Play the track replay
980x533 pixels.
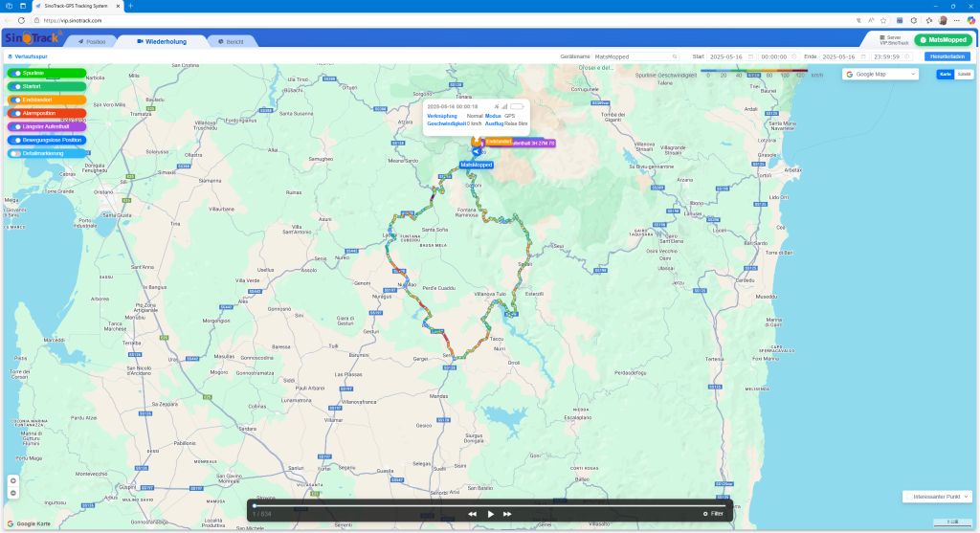(x=491, y=514)
